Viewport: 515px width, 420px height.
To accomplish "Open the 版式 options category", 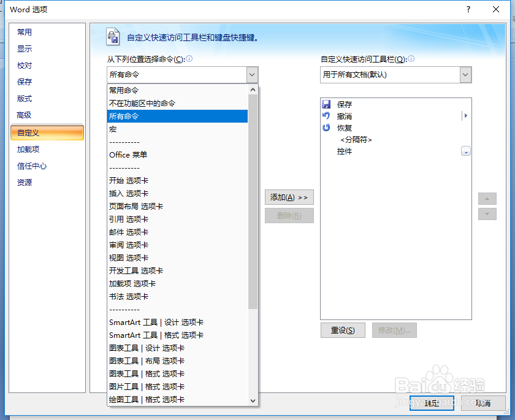I will click(47, 99).
